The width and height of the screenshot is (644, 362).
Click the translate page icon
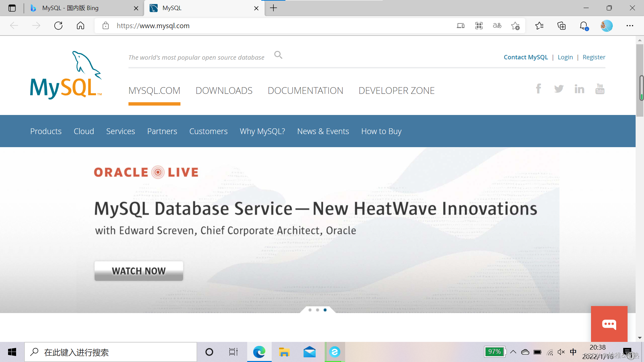497,26
